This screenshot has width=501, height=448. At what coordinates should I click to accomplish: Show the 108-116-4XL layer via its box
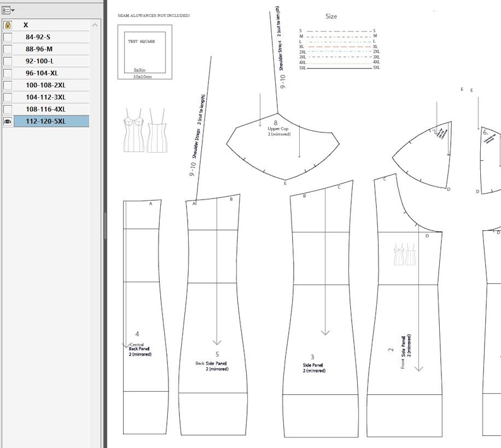click(x=8, y=109)
